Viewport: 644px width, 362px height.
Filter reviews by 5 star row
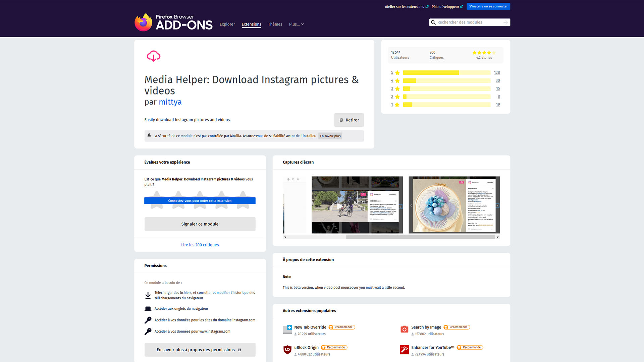[445, 73]
